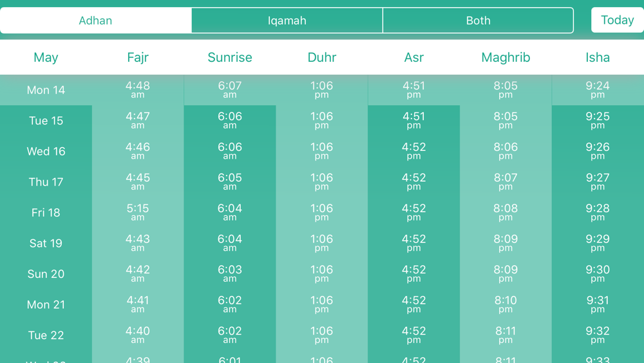Click the Isha column header

(598, 57)
